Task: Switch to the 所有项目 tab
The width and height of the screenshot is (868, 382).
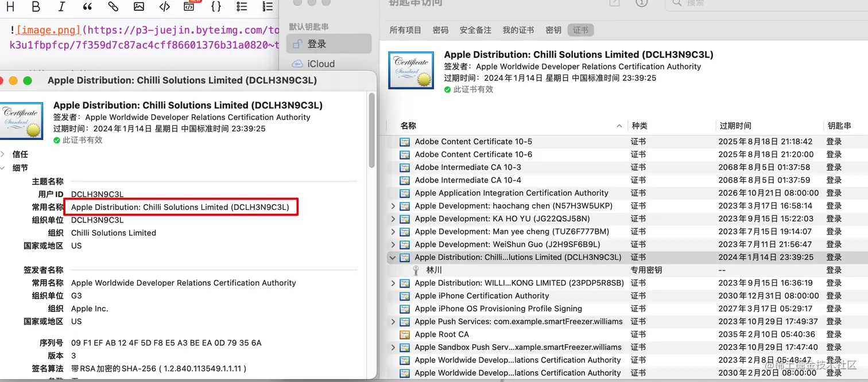Action: [x=405, y=30]
